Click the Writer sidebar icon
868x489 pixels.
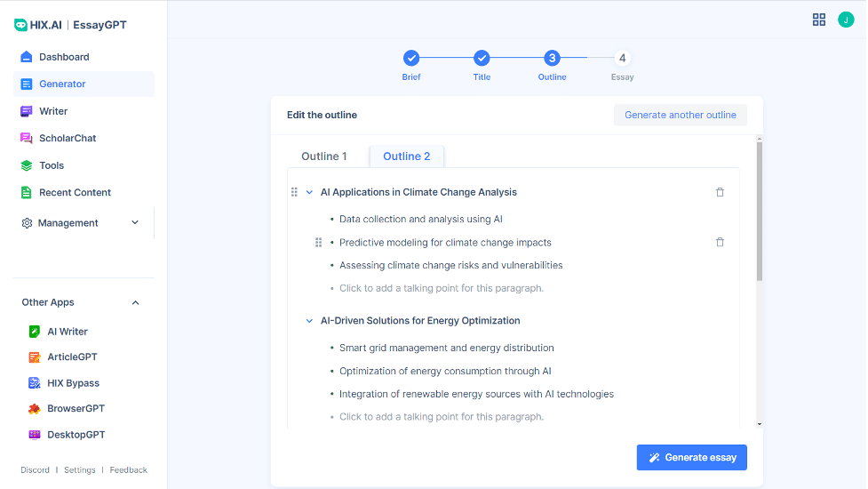pos(26,111)
